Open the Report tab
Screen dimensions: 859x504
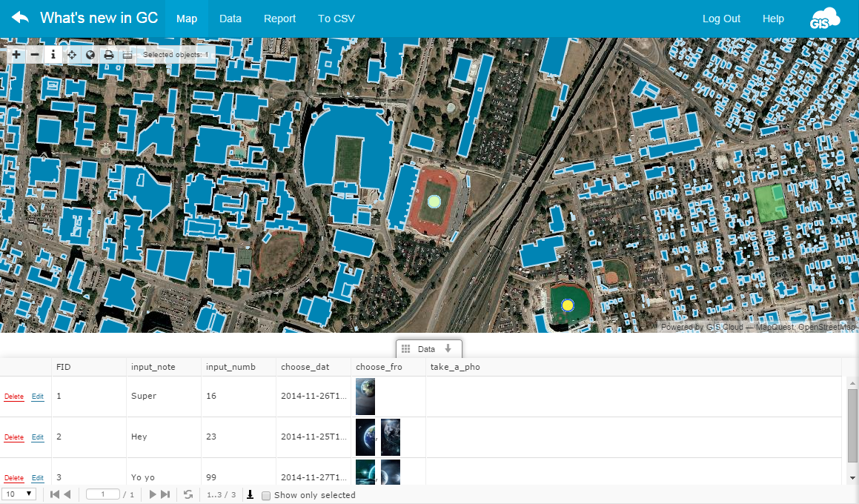[x=279, y=19]
